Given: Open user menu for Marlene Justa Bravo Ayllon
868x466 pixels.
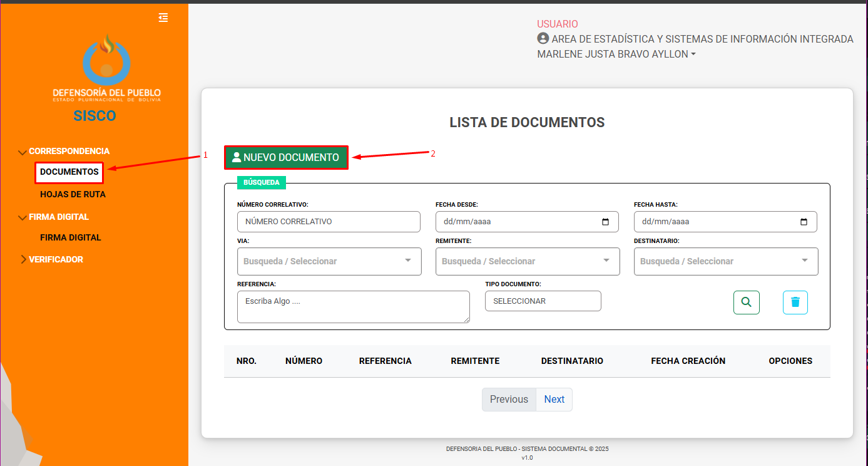Looking at the screenshot, I should coord(616,54).
